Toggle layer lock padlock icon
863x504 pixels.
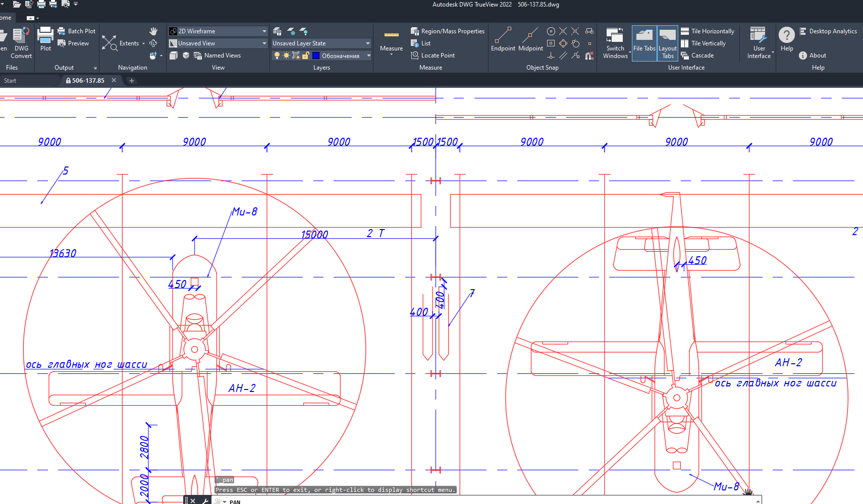coord(306,55)
